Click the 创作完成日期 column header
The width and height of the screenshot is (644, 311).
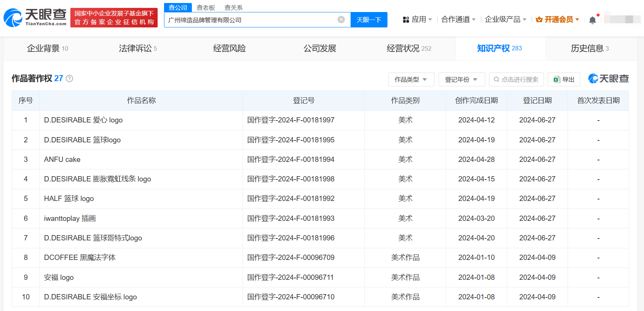476,101
